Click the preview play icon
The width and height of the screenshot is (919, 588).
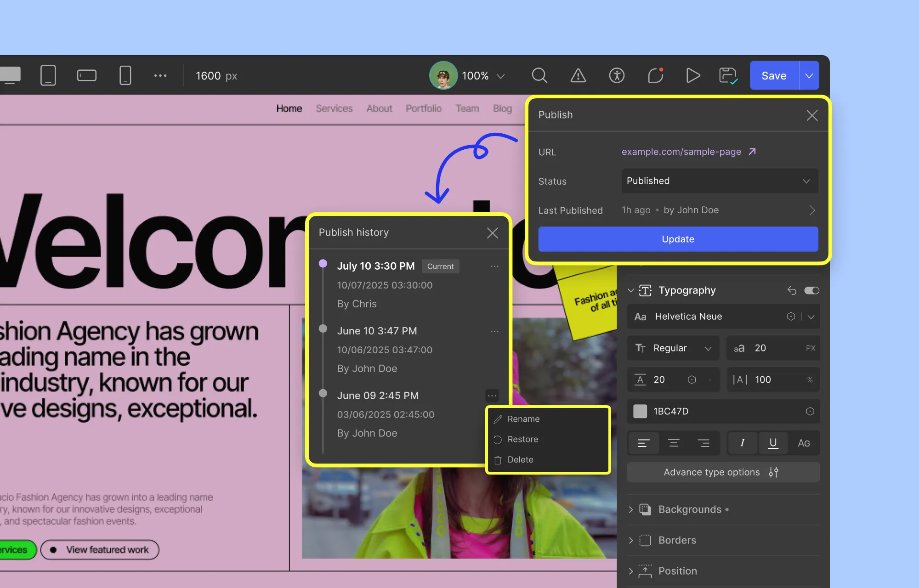pos(693,75)
